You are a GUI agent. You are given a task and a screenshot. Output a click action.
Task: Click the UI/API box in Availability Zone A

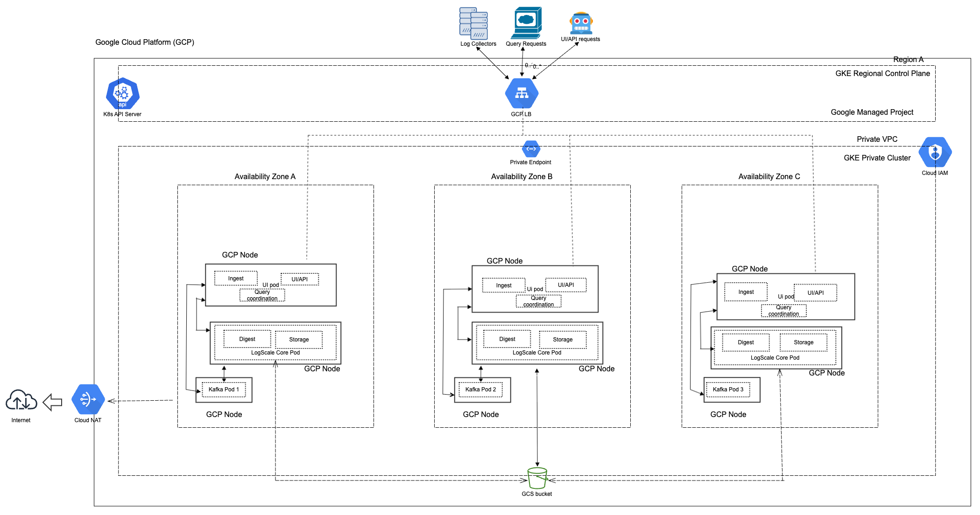[300, 278]
